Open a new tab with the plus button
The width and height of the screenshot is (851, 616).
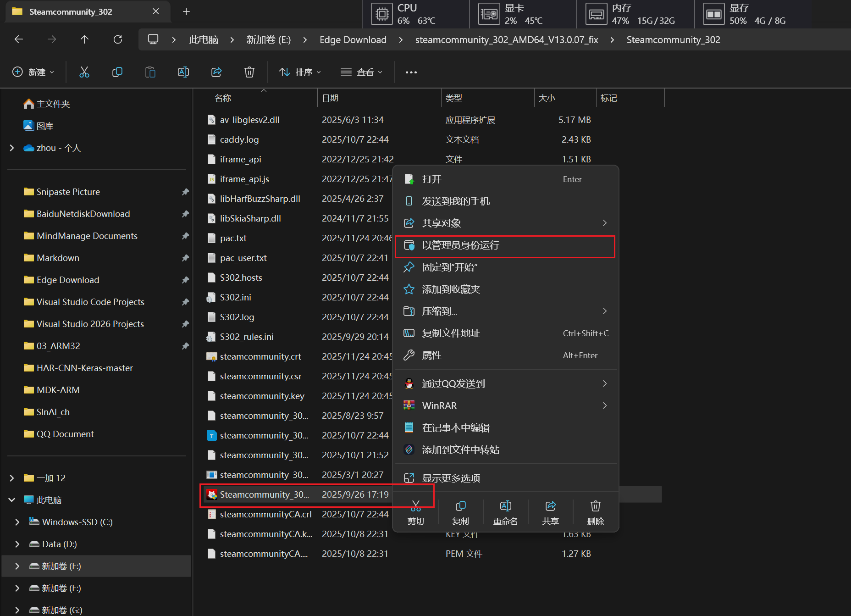[186, 11]
